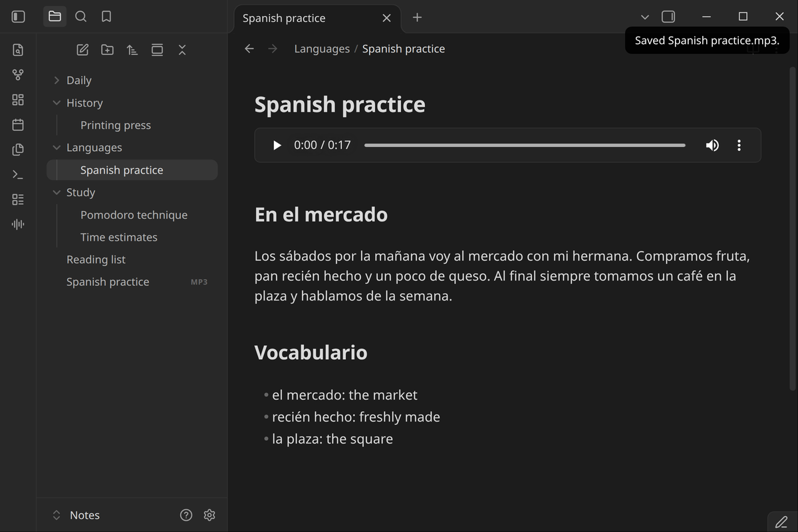Open the help icon

click(186, 515)
